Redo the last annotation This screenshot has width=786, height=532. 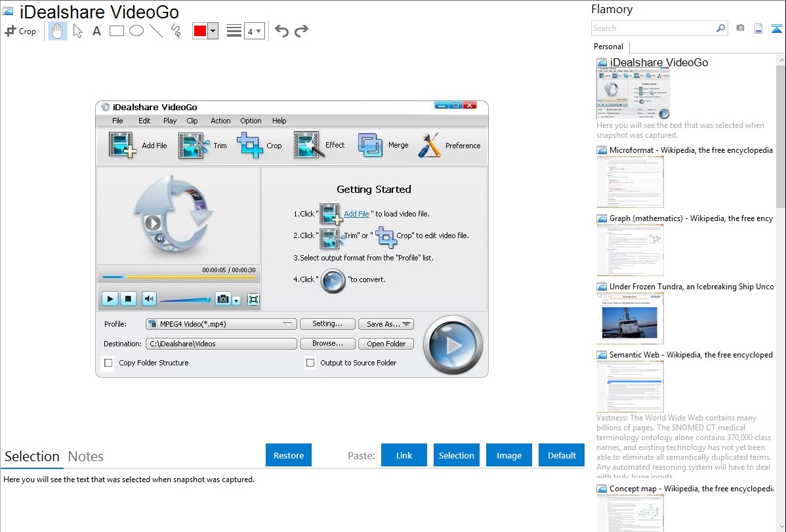click(301, 31)
